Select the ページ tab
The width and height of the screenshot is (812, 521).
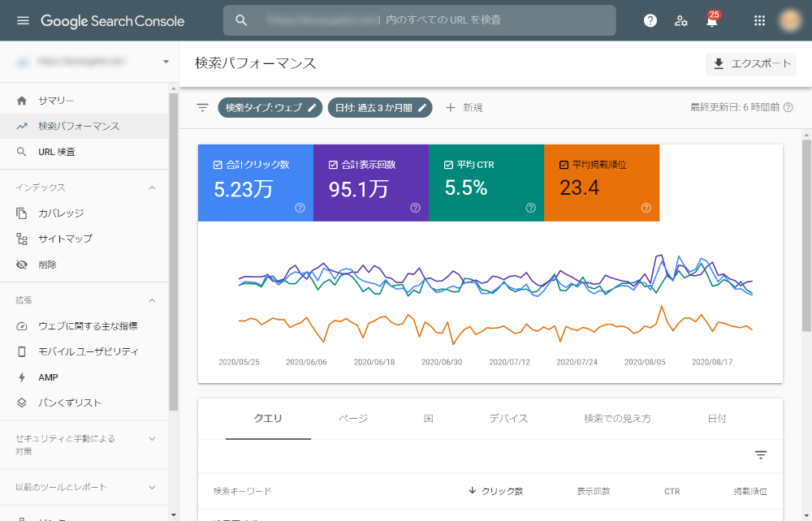coord(353,419)
